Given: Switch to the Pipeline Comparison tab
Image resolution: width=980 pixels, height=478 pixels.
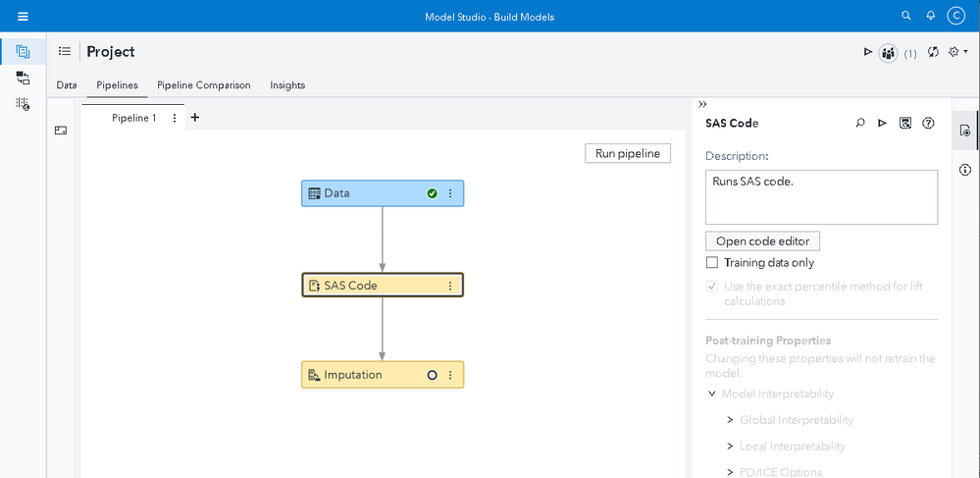Looking at the screenshot, I should (204, 85).
